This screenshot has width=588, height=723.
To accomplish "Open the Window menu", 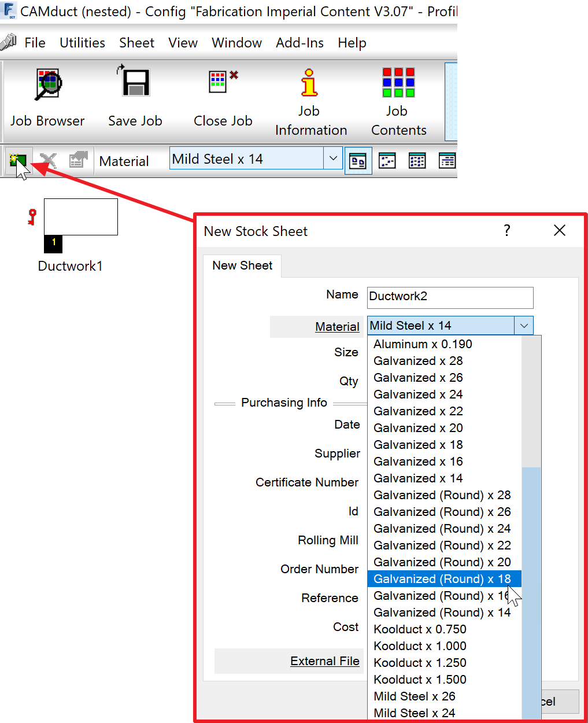I will (x=236, y=43).
